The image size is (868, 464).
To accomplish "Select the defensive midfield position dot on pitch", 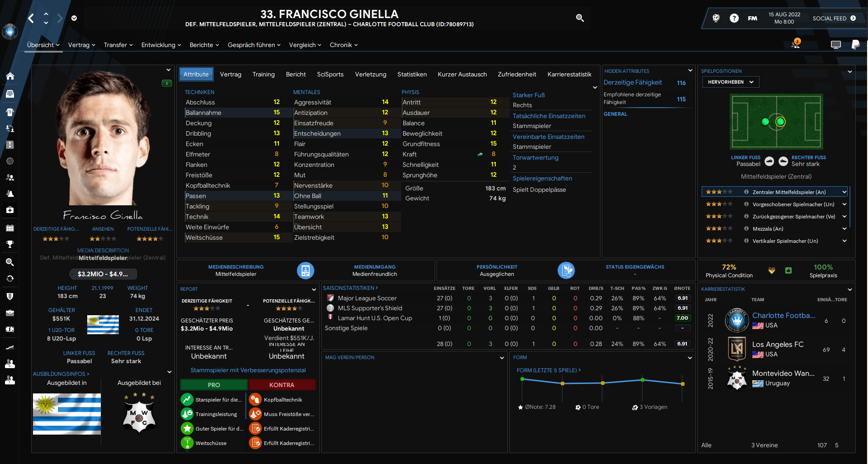I will (x=765, y=122).
